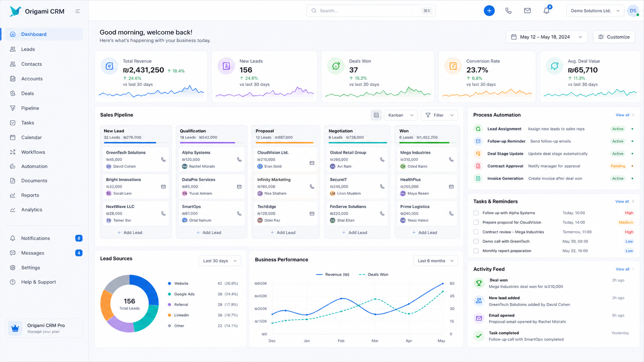Click the HealthPlus envelope icon

point(451,187)
